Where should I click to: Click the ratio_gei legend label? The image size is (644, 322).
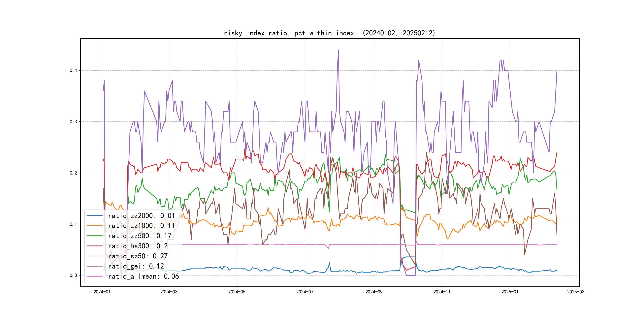tap(136, 266)
